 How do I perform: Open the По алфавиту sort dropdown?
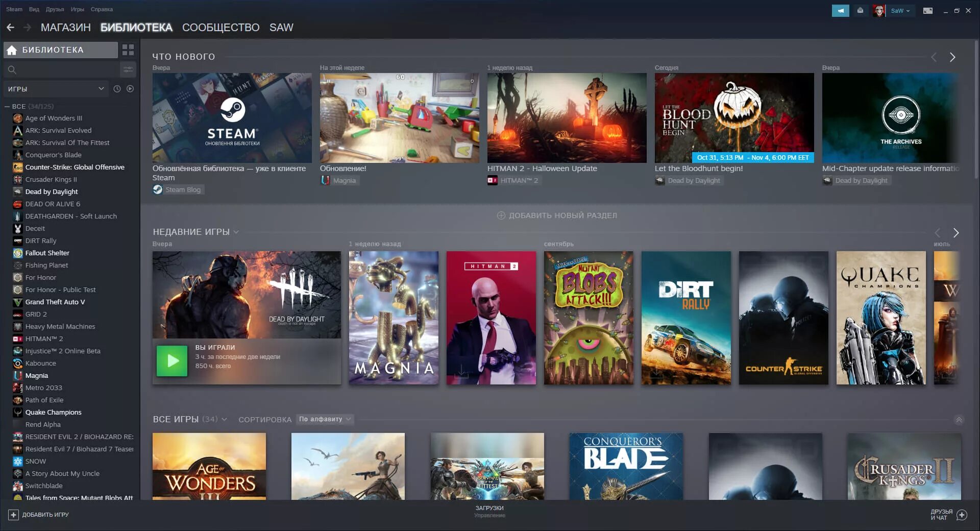pyautogui.click(x=325, y=419)
